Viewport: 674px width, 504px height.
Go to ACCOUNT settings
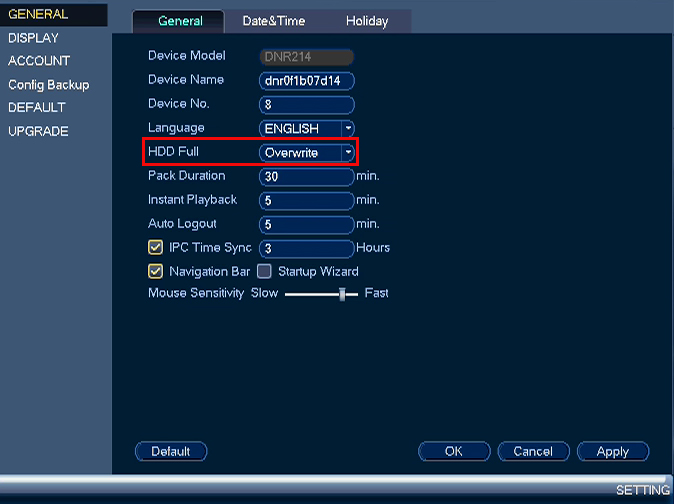point(39,61)
